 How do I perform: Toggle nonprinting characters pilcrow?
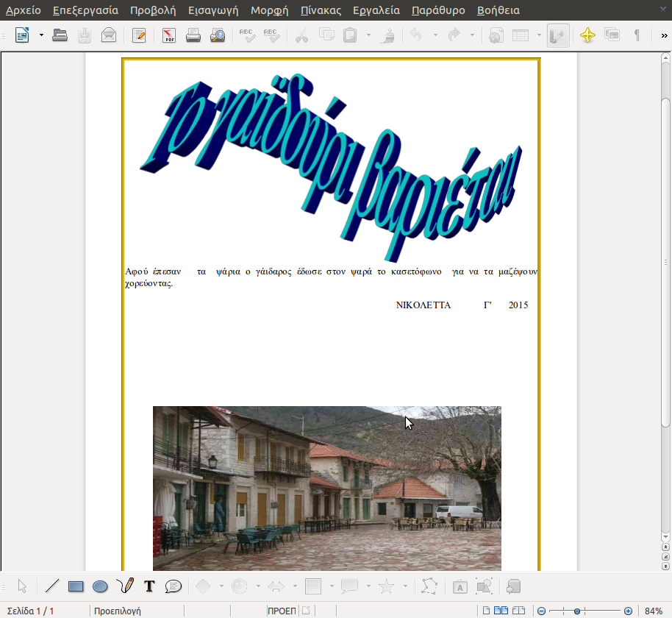click(637, 35)
